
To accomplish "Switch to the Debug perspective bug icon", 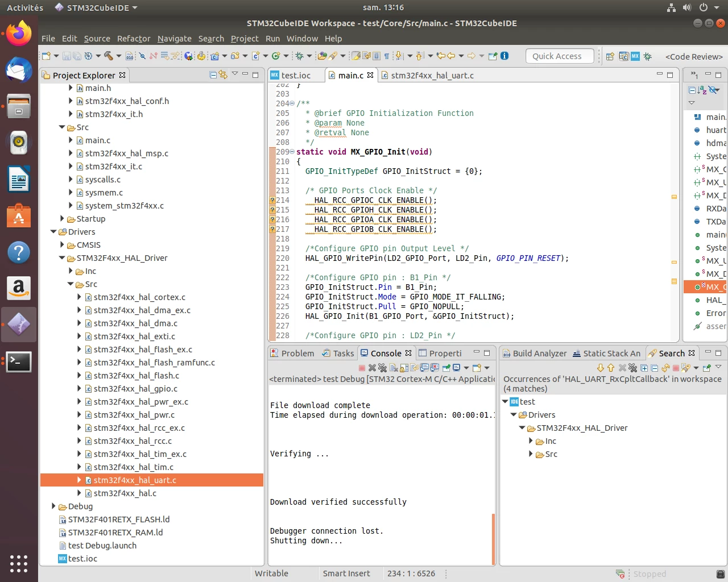I will 647,56.
